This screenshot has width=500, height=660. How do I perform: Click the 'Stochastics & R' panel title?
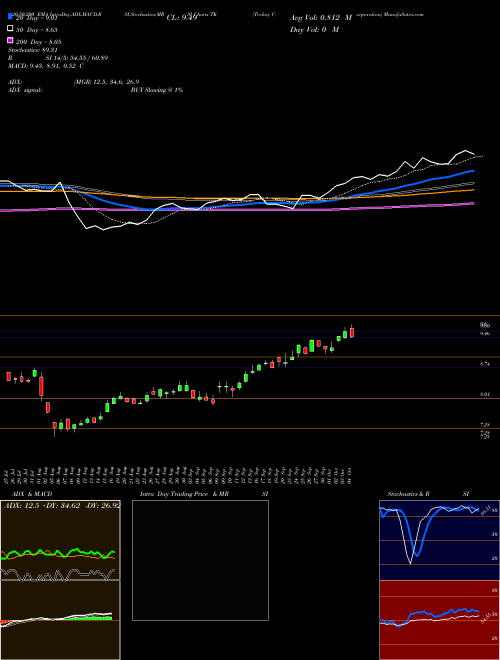pos(408,494)
